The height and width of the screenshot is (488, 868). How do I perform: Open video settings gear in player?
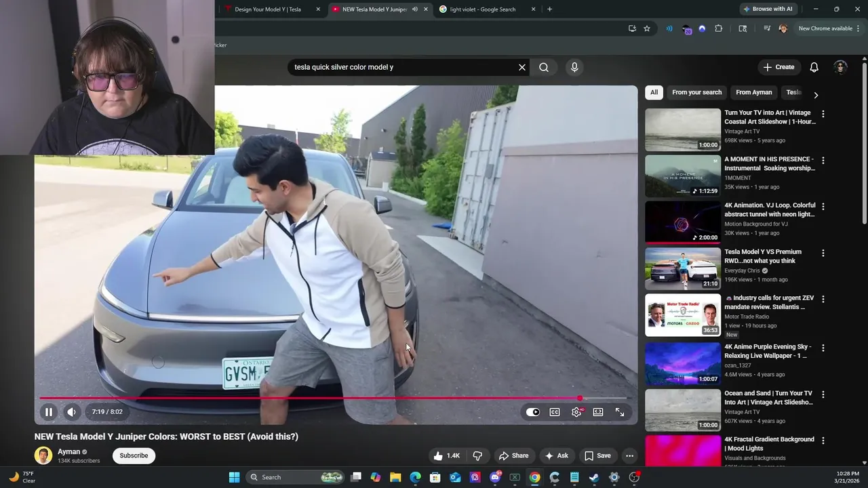[x=576, y=412]
